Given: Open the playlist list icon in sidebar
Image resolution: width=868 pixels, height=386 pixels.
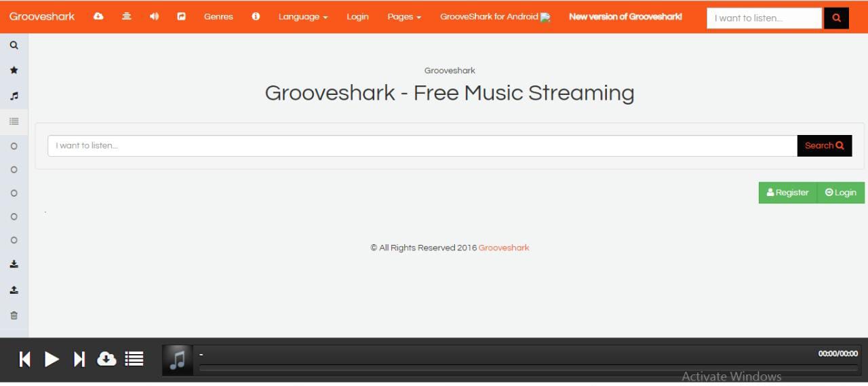Looking at the screenshot, I should [x=14, y=121].
